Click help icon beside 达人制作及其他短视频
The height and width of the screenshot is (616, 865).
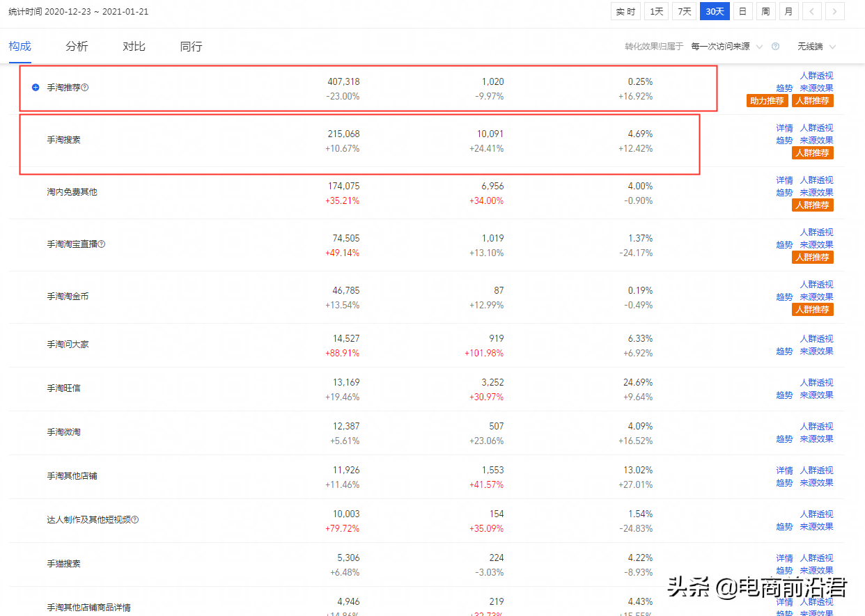pos(135,519)
